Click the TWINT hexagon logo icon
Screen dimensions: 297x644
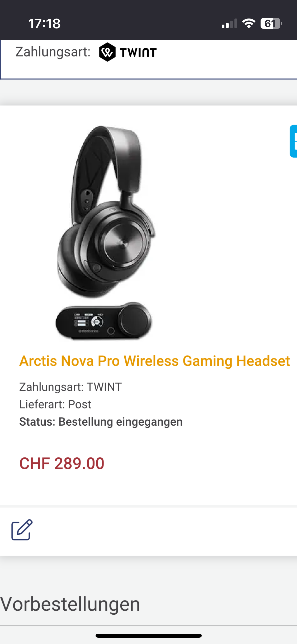click(x=107, y=52)
